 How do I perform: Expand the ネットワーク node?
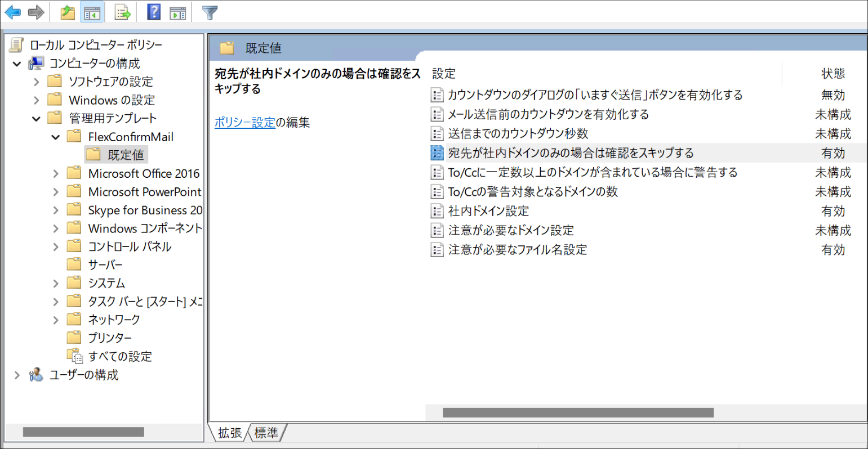pyautogui.click(x=55, y=320)
